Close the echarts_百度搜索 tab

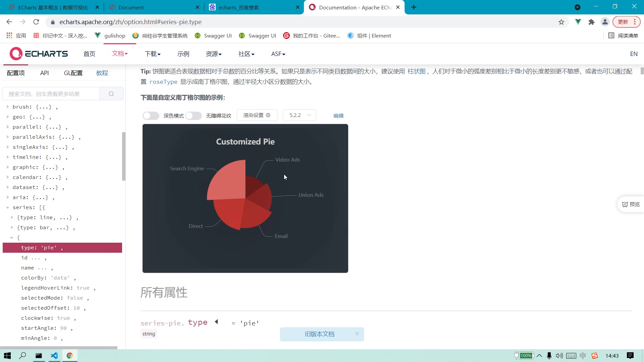coord(298,7)
